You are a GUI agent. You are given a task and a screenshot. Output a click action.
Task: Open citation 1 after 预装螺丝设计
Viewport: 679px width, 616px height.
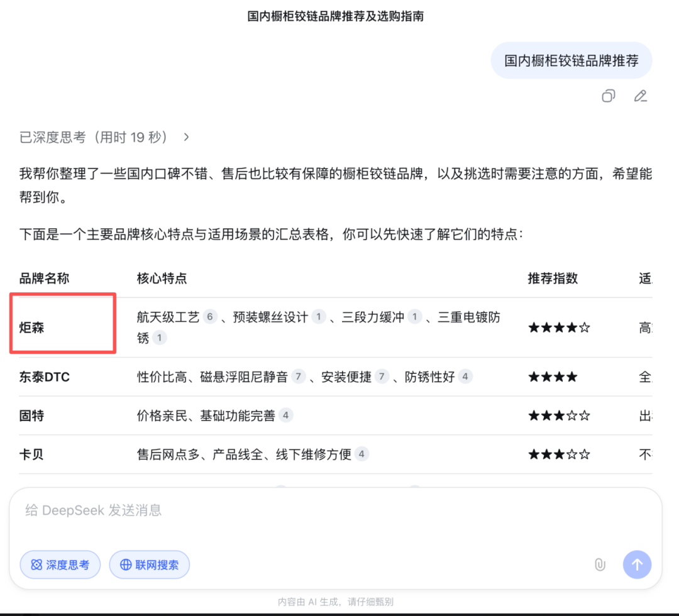coord(319,317)
